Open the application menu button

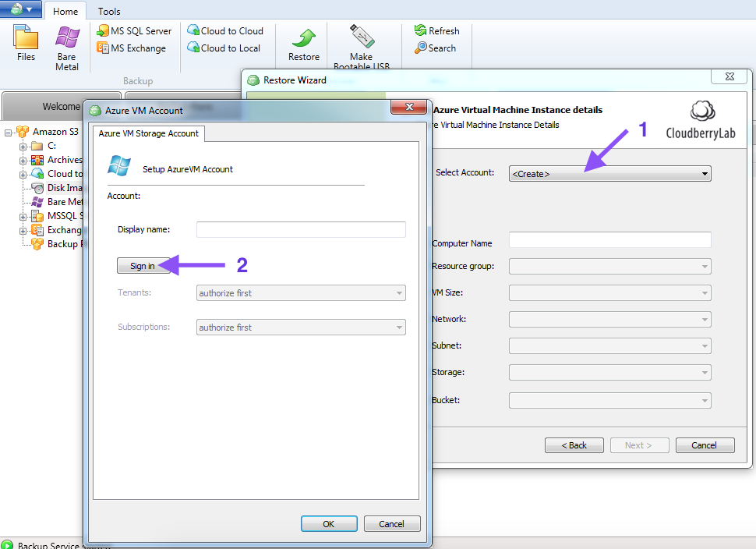21,9
